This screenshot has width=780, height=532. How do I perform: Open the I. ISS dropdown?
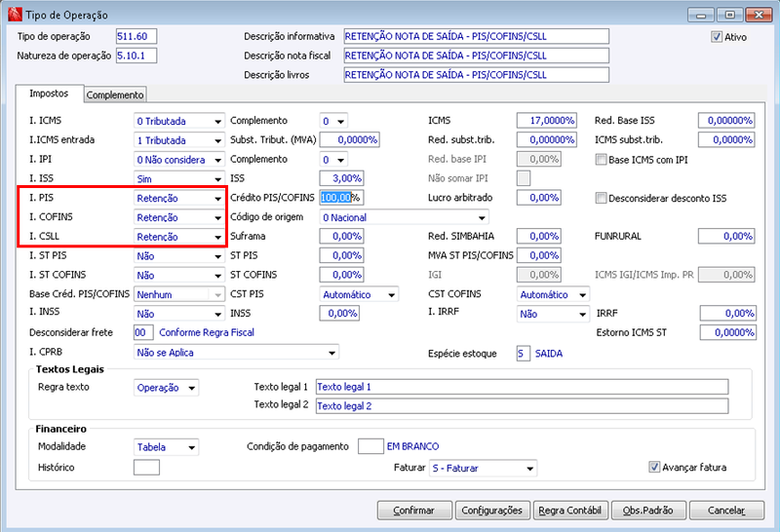click(x=178, y=179)
